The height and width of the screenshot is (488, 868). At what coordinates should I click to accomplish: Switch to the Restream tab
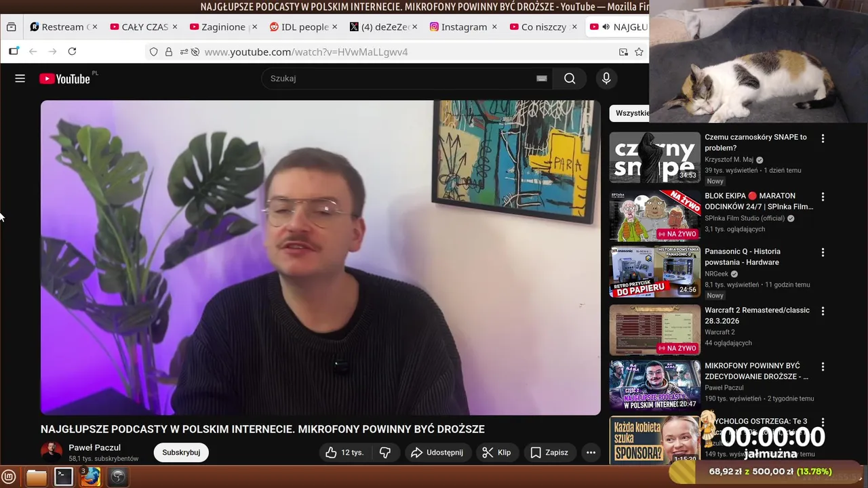[x=64, y=27]
